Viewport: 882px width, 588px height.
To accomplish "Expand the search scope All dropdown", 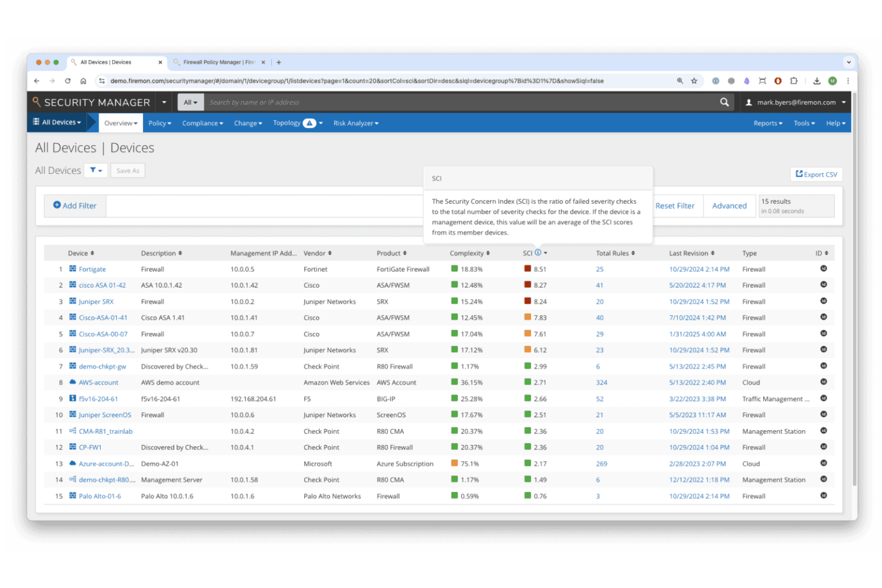I will click(x=190, y=102).
